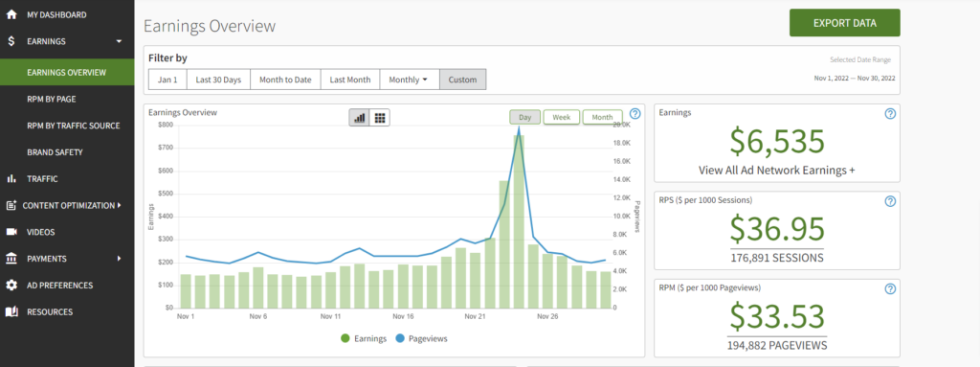This screenshot has height=367, width=980.
Task: Open help icon on Earnings card
Action: (x=891, y=113)
